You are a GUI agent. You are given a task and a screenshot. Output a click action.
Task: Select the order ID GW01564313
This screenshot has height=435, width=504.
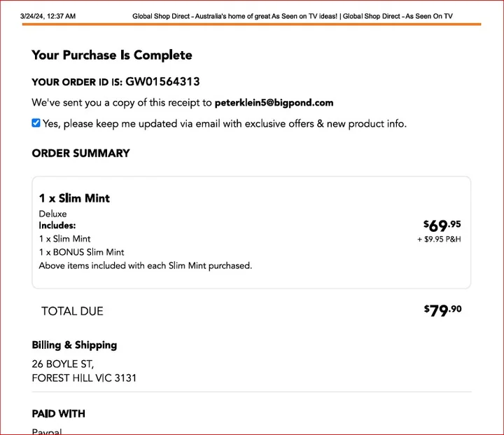tap(162, 82)
